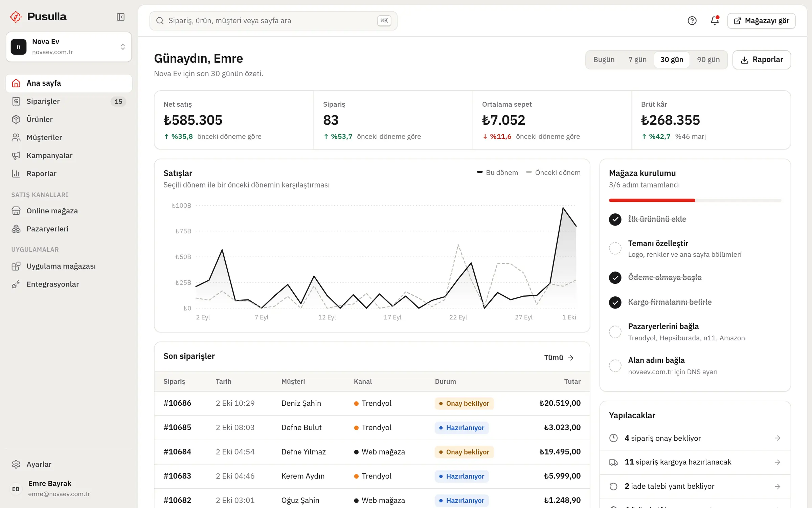Select the 7 gün period tab
Image resolution: width=812 pixels, height=508 pixels.
tap(637, 60)
